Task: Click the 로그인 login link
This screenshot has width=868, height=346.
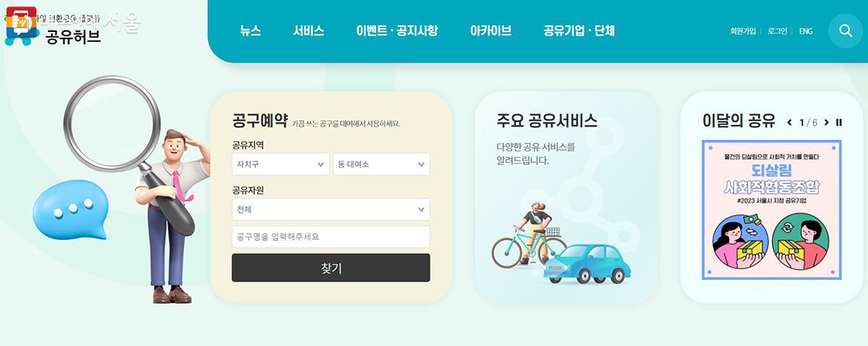Action: click(x=778, y=31)
